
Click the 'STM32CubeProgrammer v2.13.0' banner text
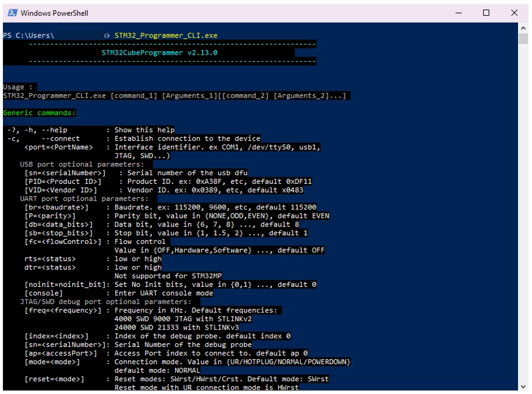click(x=159, y=52)
